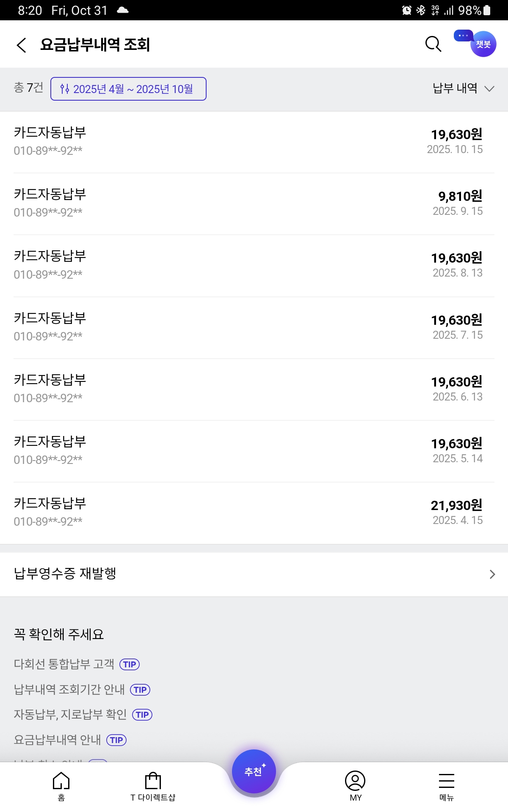Open the 2025년 4월 ~ 10월 period filter
This screenshot has width=508, height=812.
(128, 89)
